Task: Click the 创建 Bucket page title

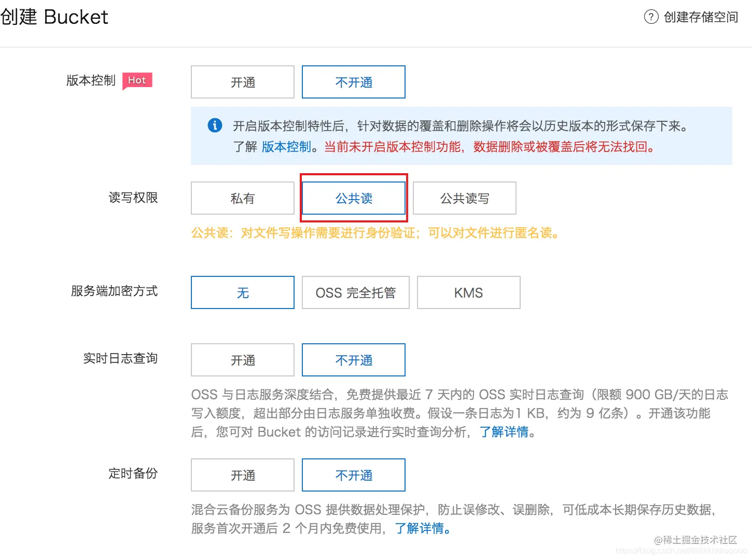Action: click(54, 17)
